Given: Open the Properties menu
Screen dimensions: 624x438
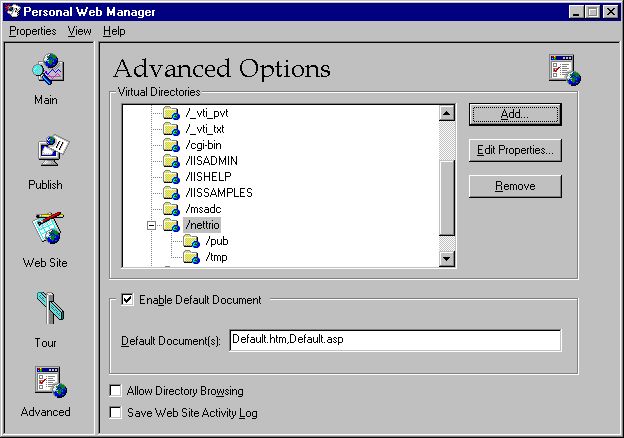Looking at the screenshot, I should coord(33,31).
